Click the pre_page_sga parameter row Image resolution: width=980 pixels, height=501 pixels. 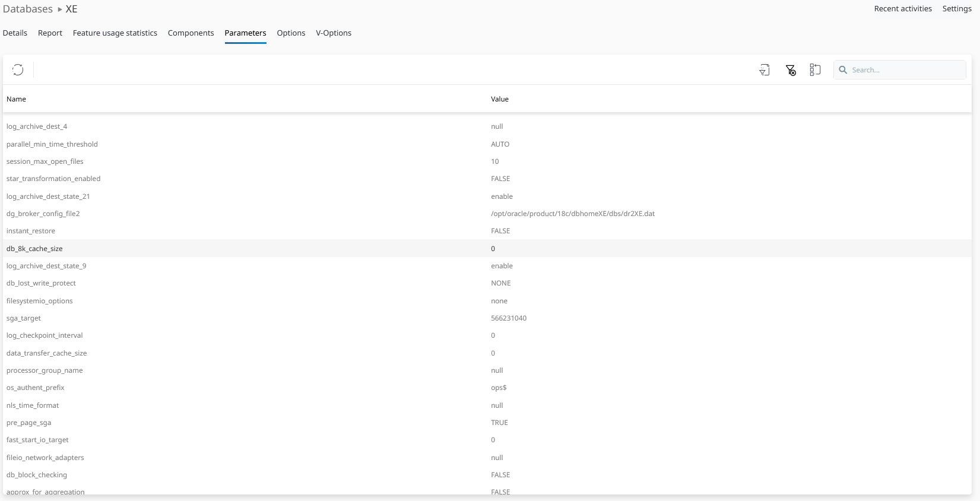(29, 423)
